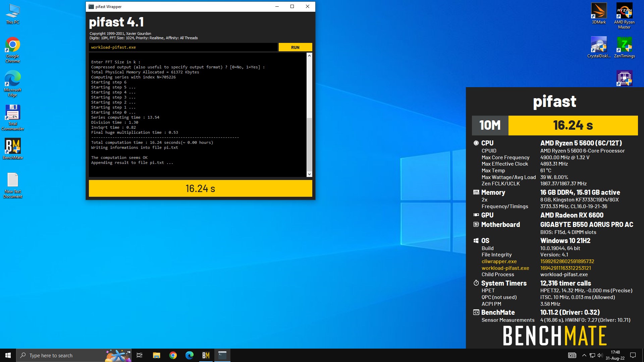Click AMD Radeon RX 6600 text
This screenshot has width=644, height=362.
[x=572, y=215]
